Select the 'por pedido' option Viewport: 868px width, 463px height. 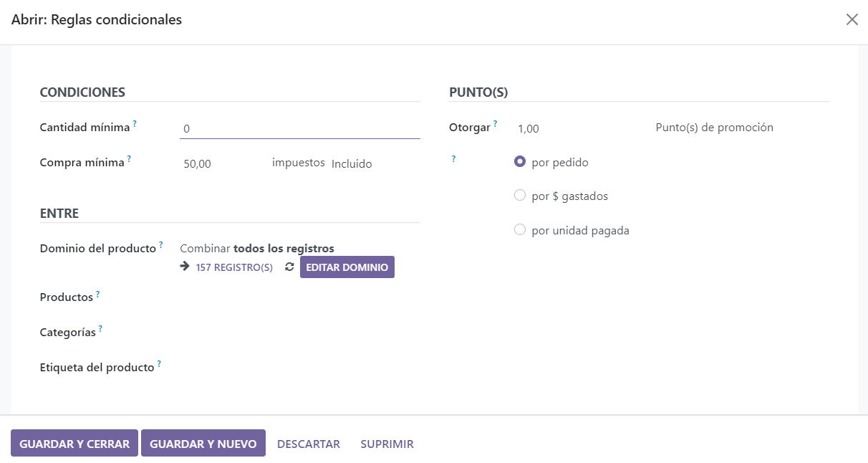(520, 161)
